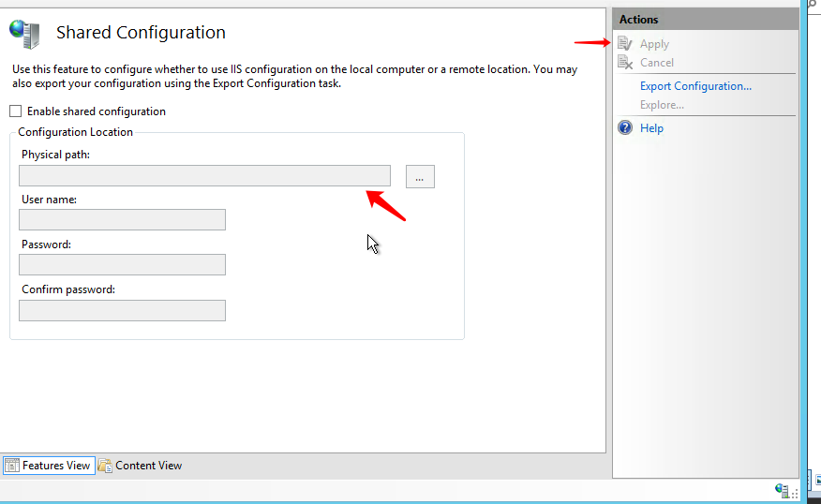Screen dimensions: 821x504
Task: Click into the Physical path field
Action: point(204,176)
